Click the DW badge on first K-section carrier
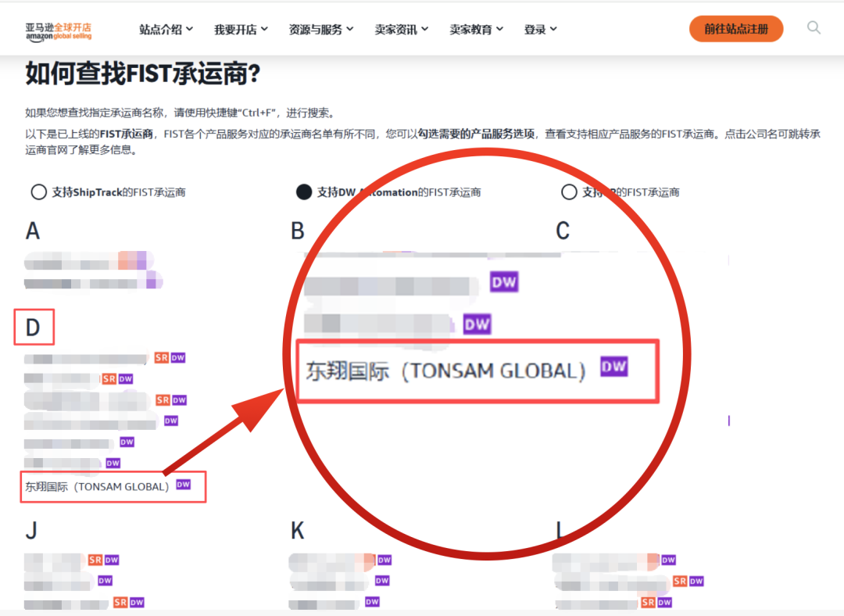Screen dimensions: 844x616 [384, 560]
